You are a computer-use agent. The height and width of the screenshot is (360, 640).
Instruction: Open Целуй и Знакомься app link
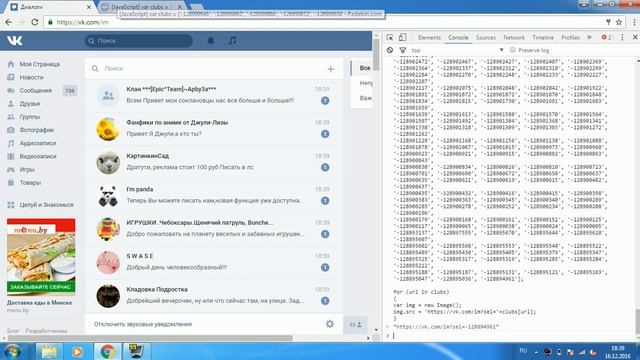click(47, 205)
